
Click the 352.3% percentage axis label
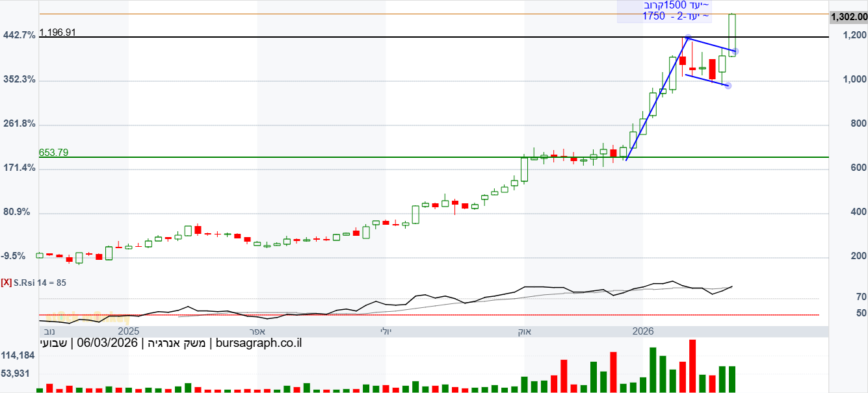[x=20, y=80]
